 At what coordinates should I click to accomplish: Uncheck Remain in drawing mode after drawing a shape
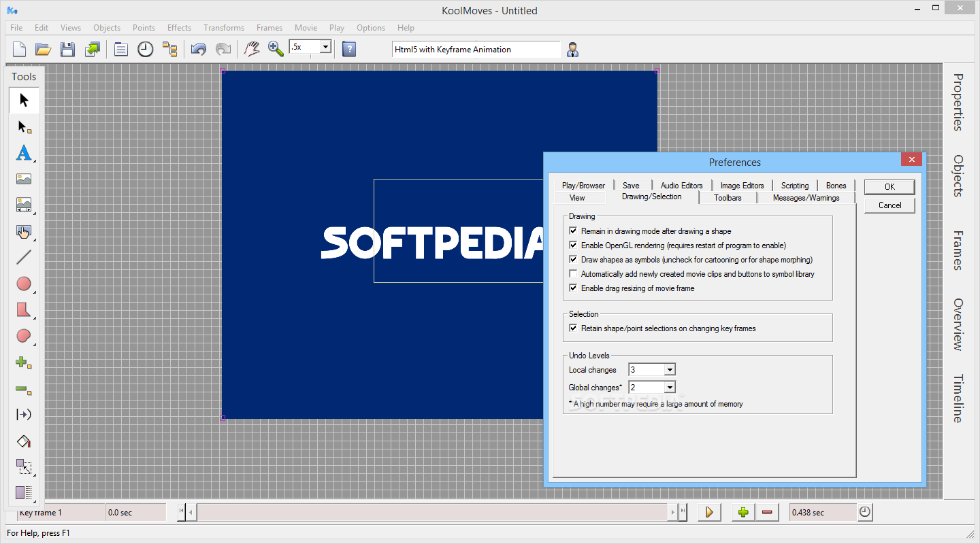[x=573, y=231]
